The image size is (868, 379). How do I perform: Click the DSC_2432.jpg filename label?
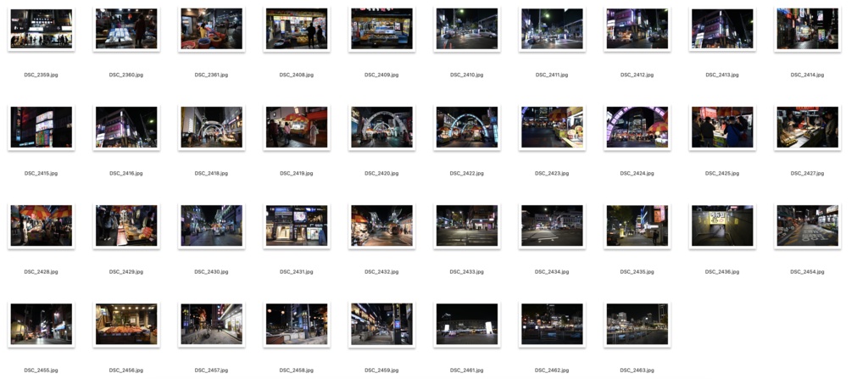pyautogui.click(x=381, y=272)
